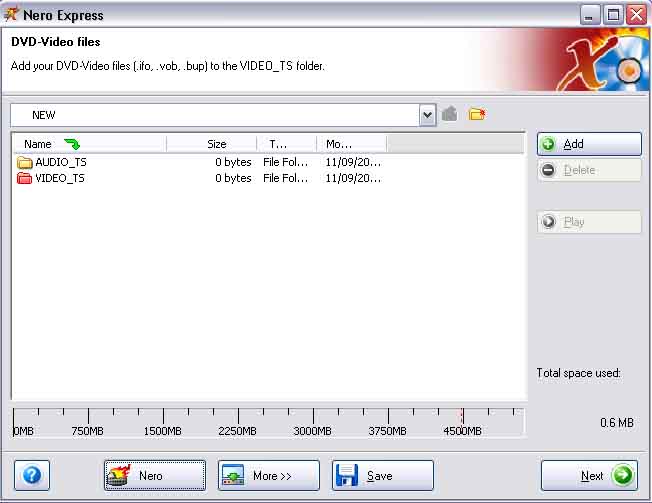Click the Delete button
Image resolution: width=652 pixels, height=503 pixels.
pyautogui.click(x=589, y=170)
